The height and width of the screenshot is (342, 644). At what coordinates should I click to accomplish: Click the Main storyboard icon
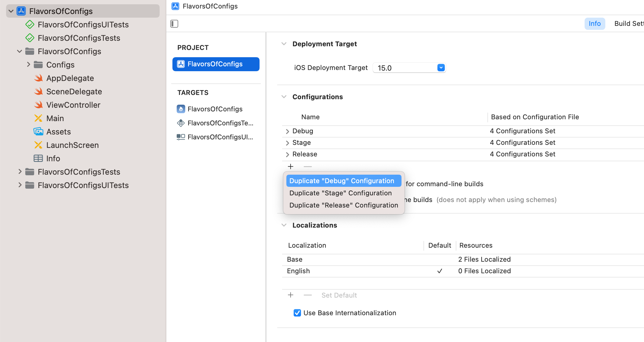pos(38,118)
